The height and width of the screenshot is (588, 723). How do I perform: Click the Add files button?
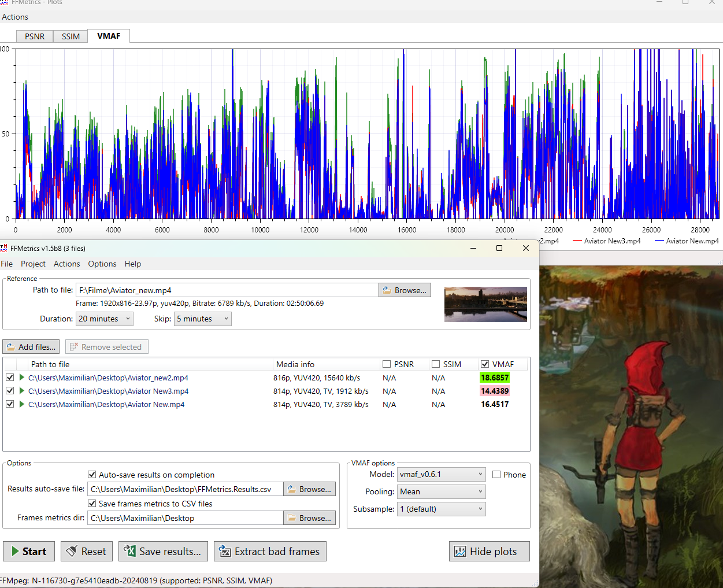pos(31,347)
